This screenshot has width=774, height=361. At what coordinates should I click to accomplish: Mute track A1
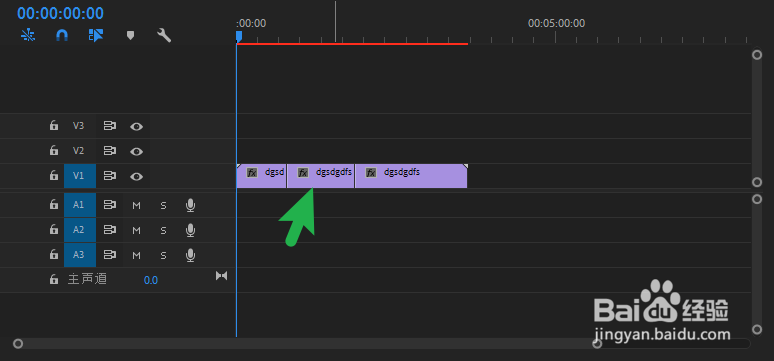(137, 205)
